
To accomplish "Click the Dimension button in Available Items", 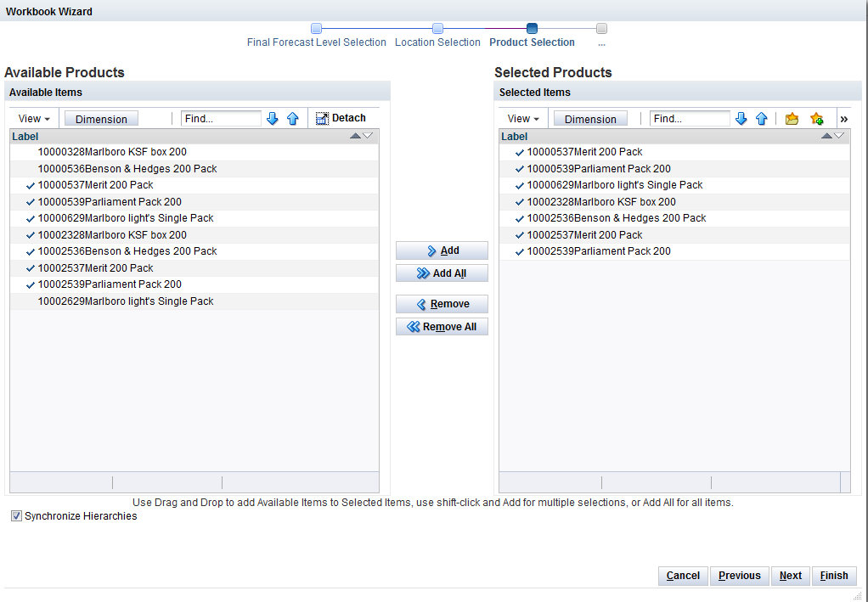I will 101,119.
